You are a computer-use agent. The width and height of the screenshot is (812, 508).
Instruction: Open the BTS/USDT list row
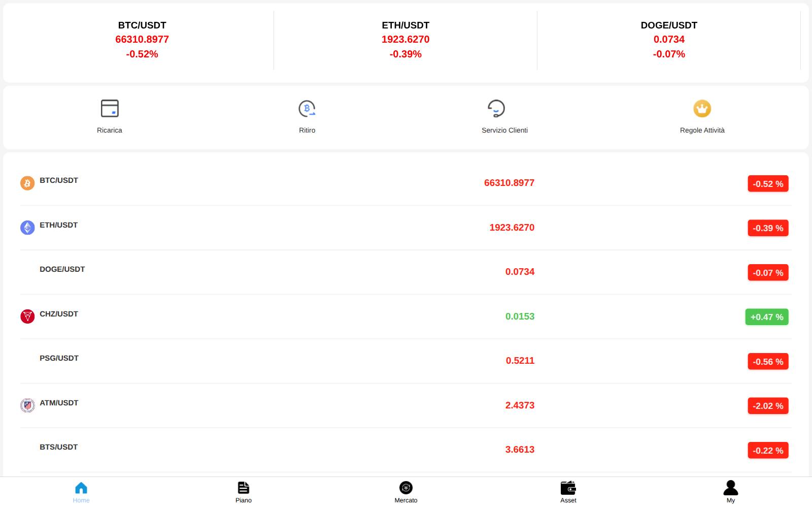click(x=406, y=450)
